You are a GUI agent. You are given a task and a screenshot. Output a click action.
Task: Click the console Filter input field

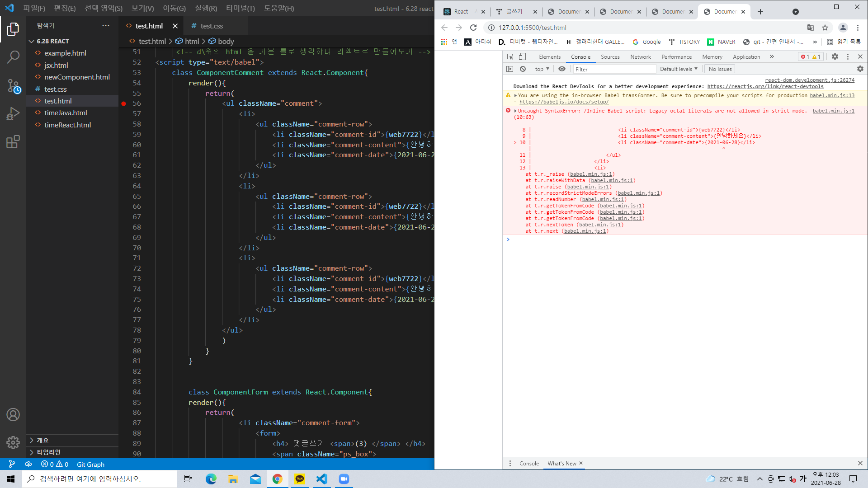(x=614, y=69)
